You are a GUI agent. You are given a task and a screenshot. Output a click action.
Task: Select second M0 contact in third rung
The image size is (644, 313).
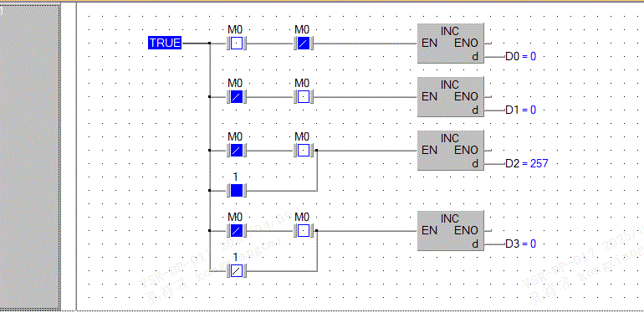[x=303, y=151]
